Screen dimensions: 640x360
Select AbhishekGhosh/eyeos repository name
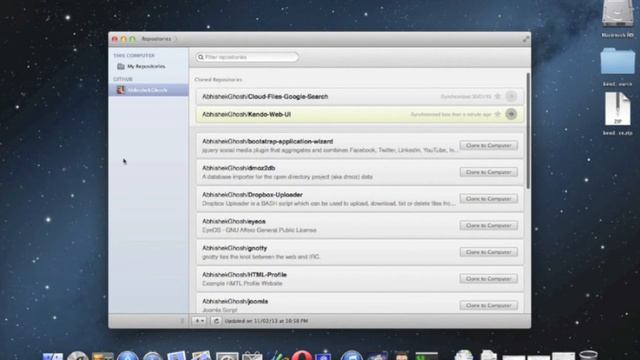[233, 221]
